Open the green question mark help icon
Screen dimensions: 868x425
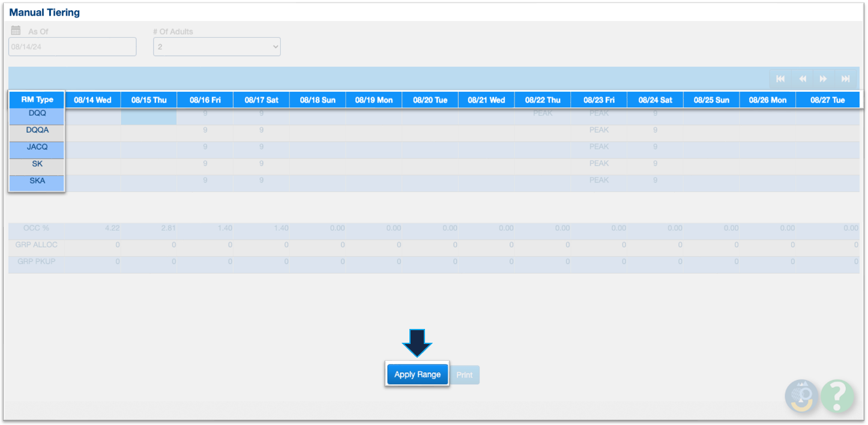click(x=837, y=396)
